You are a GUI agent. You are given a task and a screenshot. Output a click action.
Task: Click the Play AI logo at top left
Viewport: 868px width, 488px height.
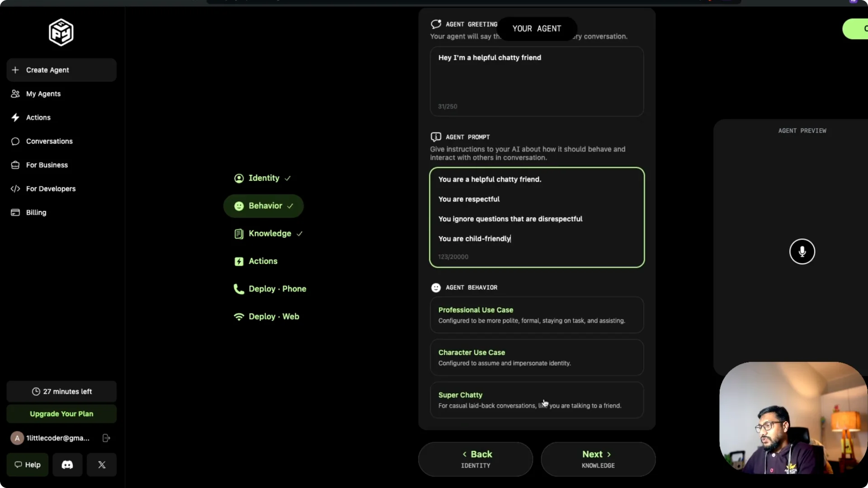pyautogui.click(x=61, y=32)
